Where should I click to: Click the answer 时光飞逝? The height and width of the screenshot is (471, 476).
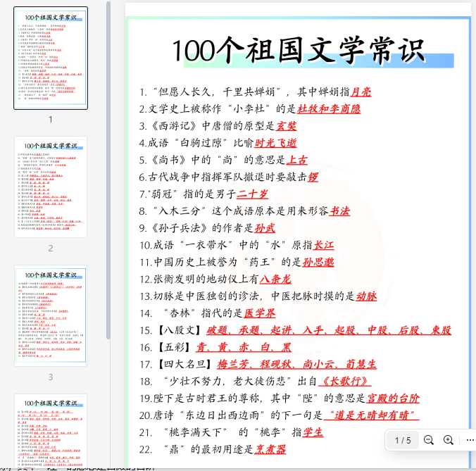[275, 143]
